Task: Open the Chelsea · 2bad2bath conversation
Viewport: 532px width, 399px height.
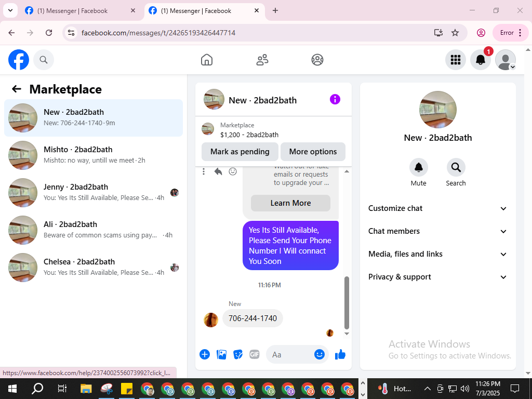Action: tap(94, 267)
